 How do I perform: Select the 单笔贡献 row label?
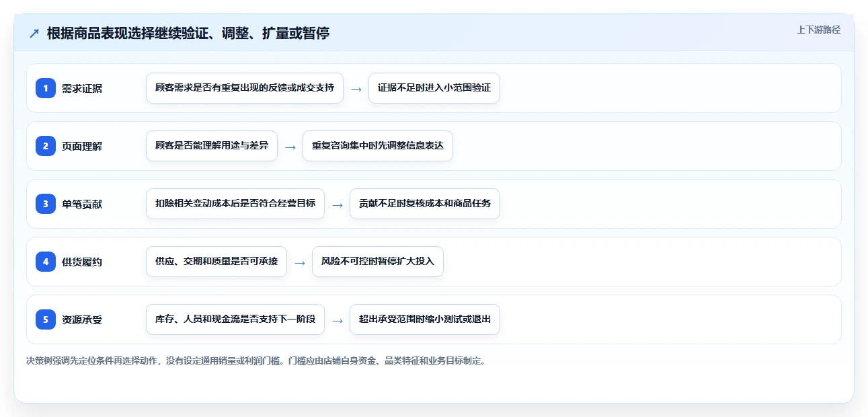tap(82, 204)
